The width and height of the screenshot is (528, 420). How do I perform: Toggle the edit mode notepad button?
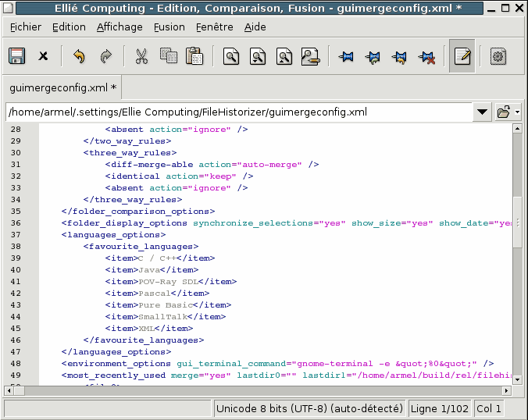pyautogui.click(x=462, y=56)
